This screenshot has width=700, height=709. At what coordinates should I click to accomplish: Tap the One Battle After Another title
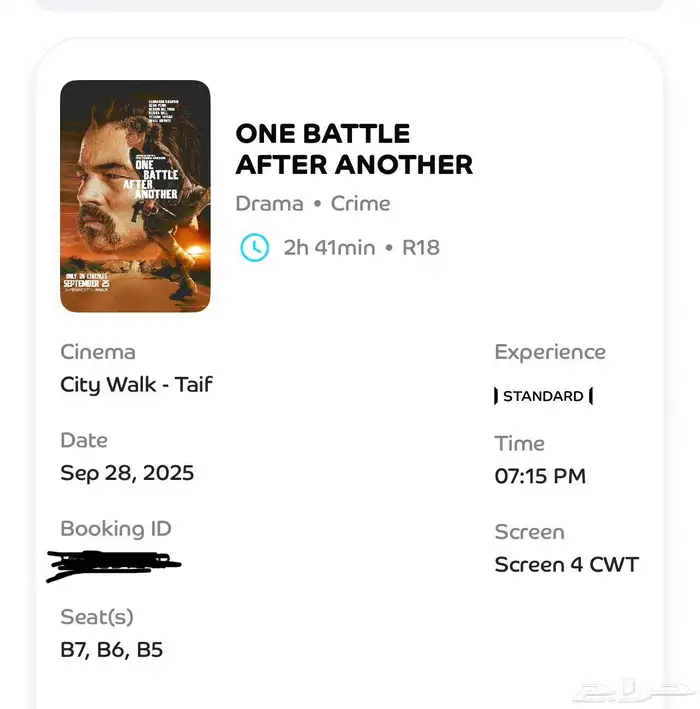pyautogui.click(x=354, y=149)
